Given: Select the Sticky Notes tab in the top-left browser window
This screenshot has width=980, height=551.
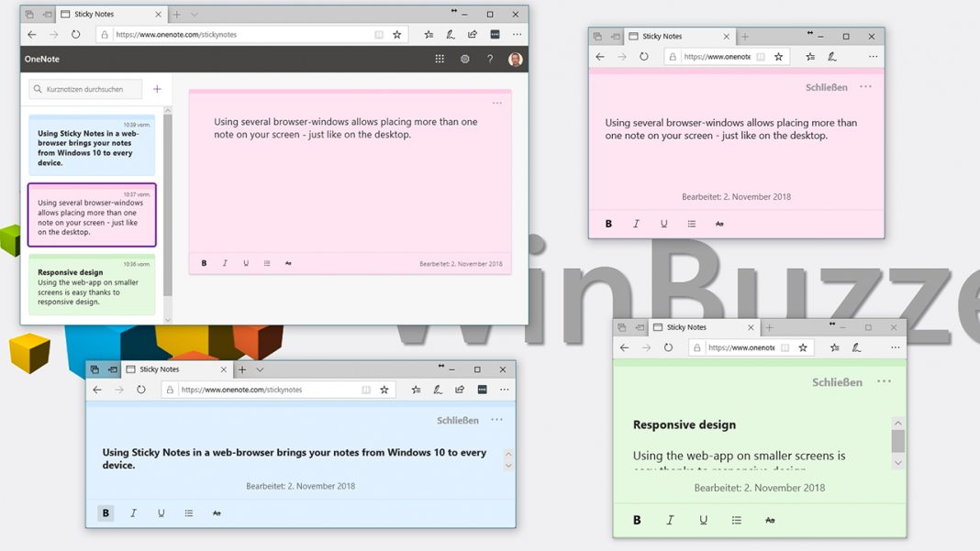Looking at the screenshot, I should (x=111, y=14).
